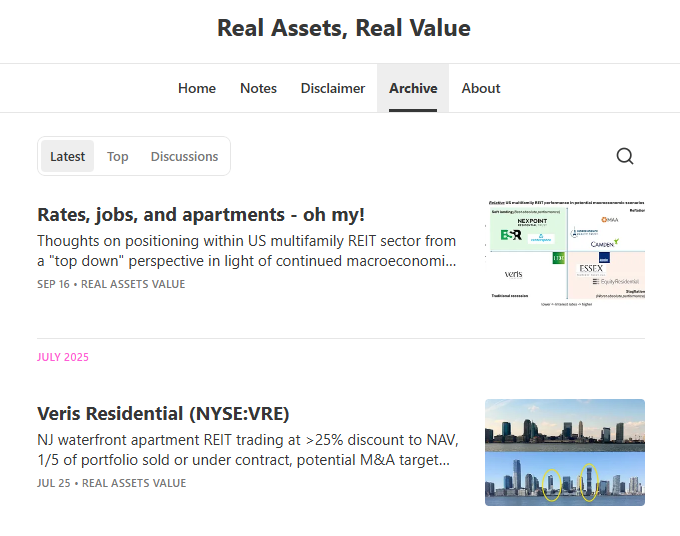Sort posts by Top
Viewport: 680px width, 536px height.
tap(118, 156)
